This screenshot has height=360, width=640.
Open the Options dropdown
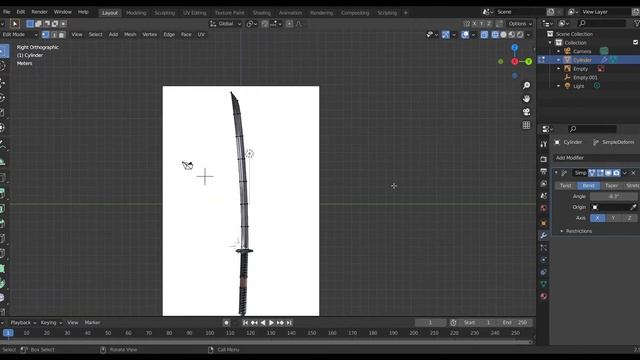[520, 24]
